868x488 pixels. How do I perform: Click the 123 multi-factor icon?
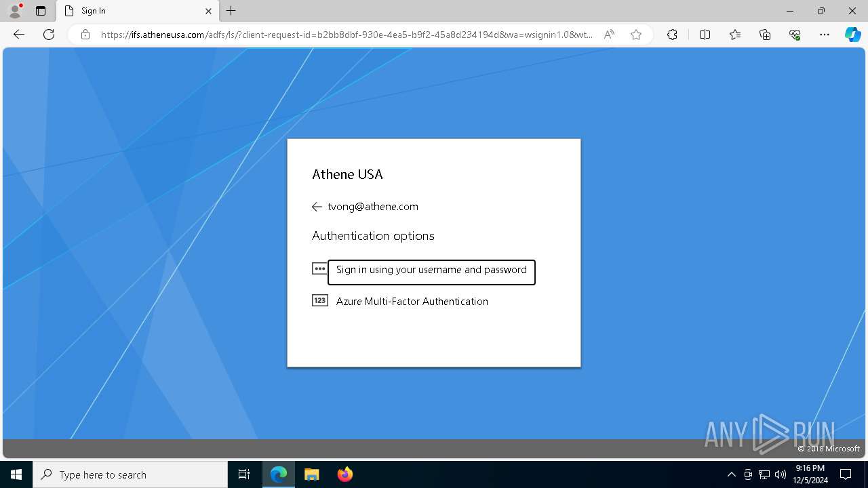319,300
